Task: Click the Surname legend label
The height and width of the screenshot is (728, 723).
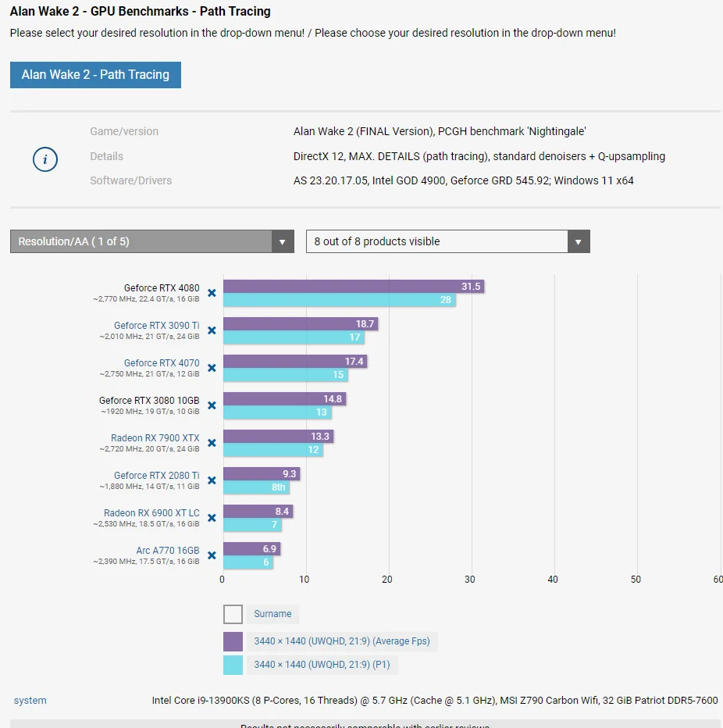Action: (272, 614)
